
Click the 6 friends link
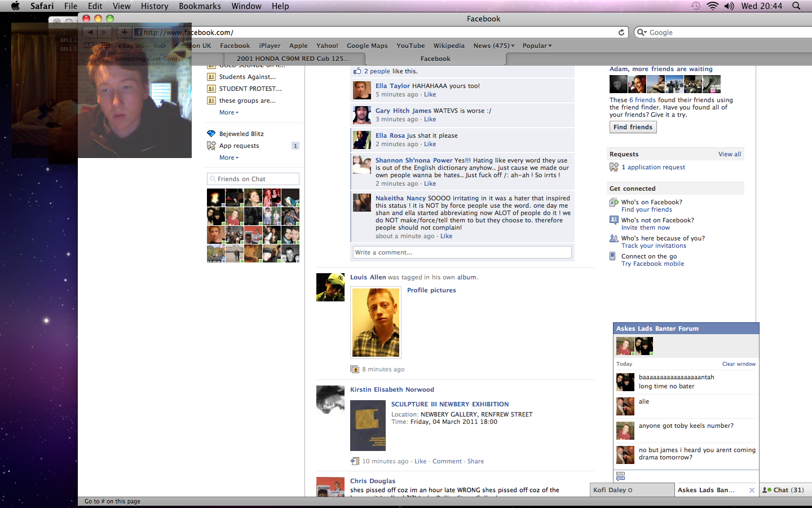tap(642, 100)
